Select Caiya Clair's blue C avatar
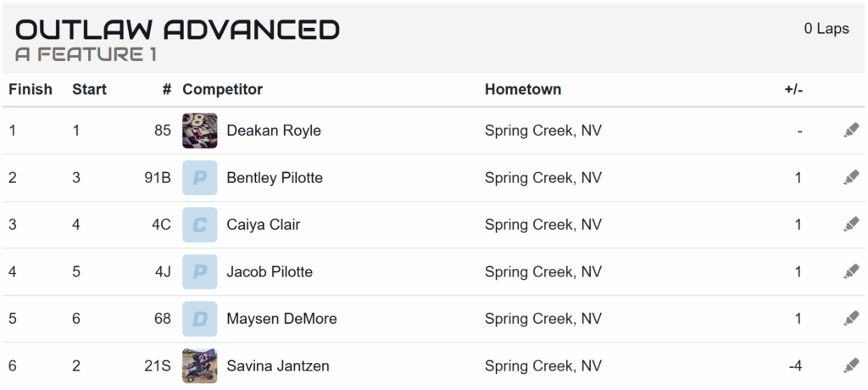The image size is (868, 390). click(x=200, y=225)
